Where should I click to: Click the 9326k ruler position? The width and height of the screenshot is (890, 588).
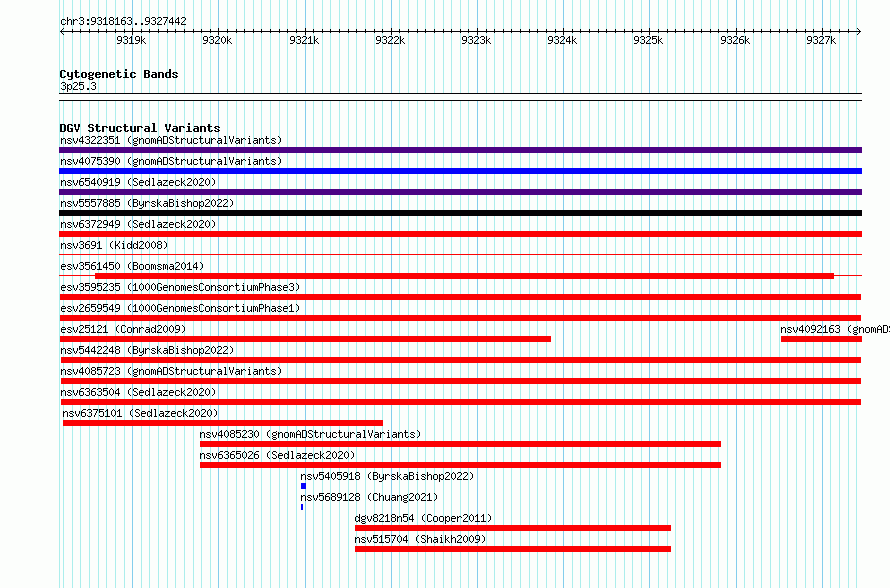point(735,40)
